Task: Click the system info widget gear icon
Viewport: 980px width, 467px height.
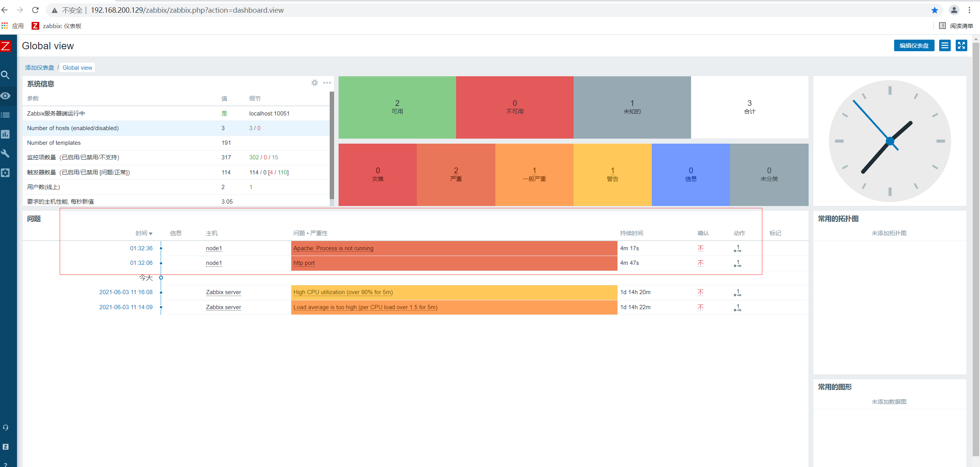Action: pos(314,83)
